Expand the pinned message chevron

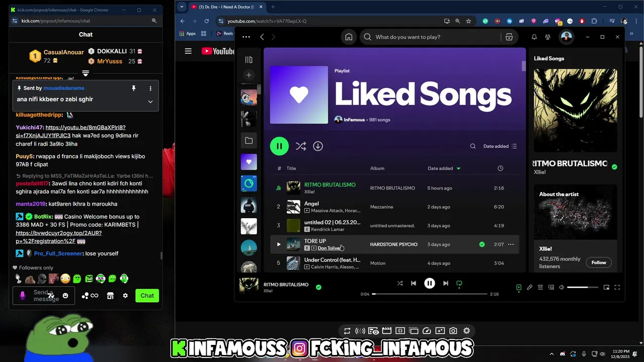[150, 102]
